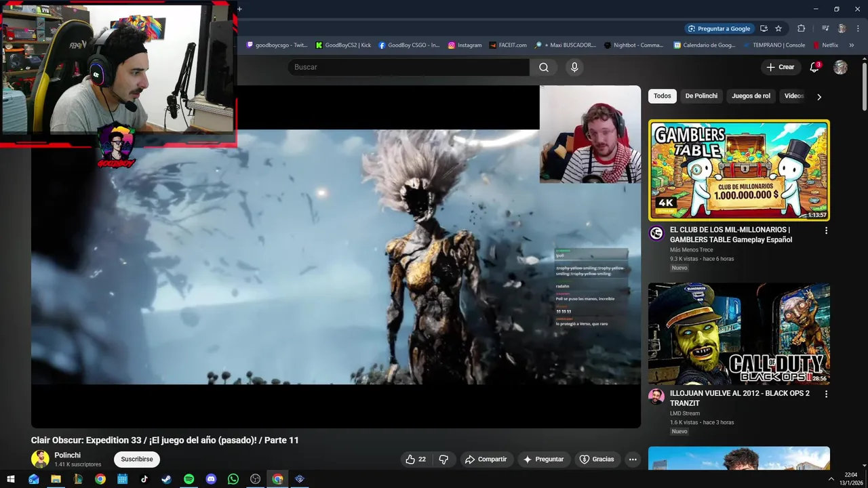
Task: Open Más Menos Trece channel avatar
Action: tap(656, 233)
